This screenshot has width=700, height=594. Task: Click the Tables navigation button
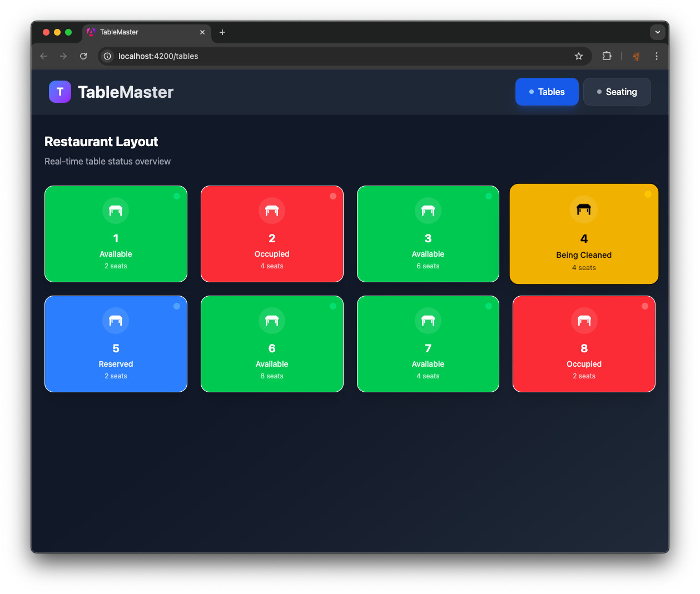pyautogui.click(x=547, y=92)
